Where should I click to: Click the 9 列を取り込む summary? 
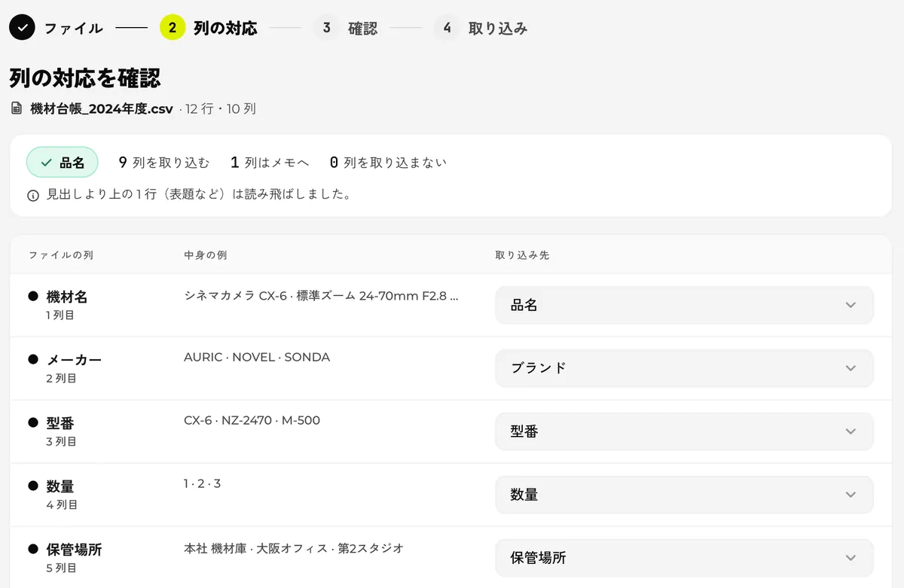point(164,162)
